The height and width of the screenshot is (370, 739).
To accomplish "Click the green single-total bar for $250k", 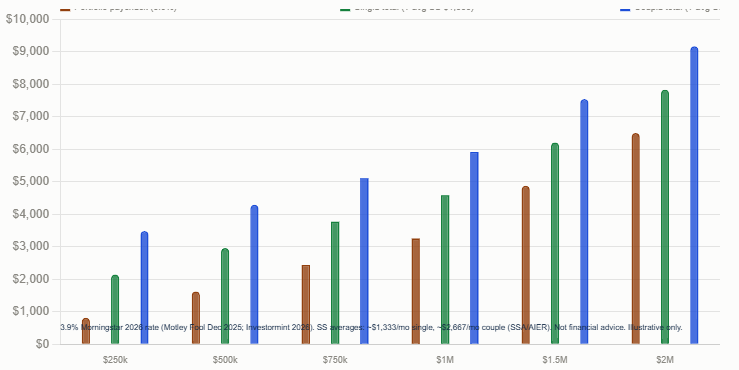I will (x=115, y=310).
